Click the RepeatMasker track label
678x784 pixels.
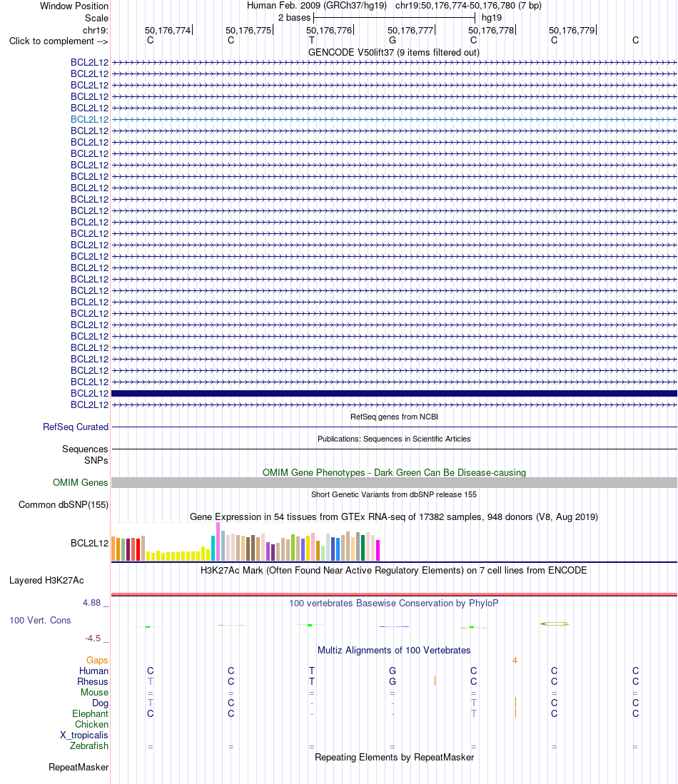pyautogui.click(x=79, y=768)
